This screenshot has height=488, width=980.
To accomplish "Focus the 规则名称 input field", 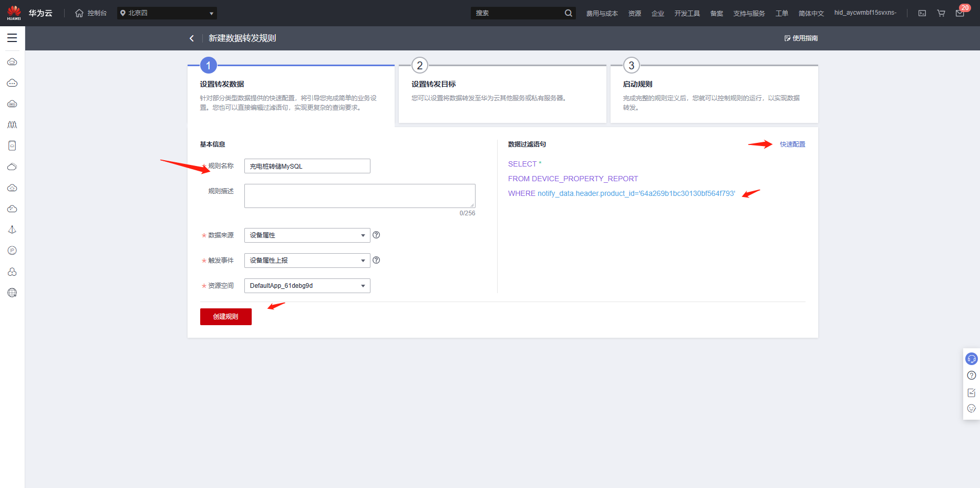I will tap(307, 166).
